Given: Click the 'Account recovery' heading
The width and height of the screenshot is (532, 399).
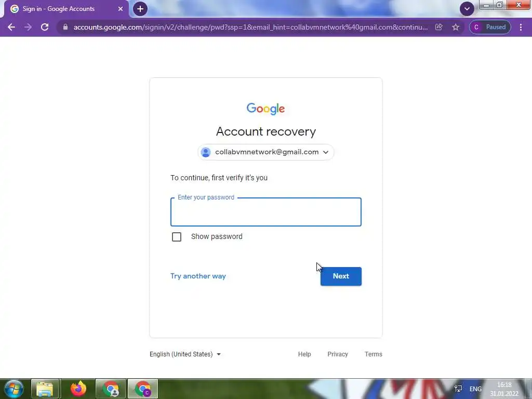Looking at the screenshot, I should [266, 131].
